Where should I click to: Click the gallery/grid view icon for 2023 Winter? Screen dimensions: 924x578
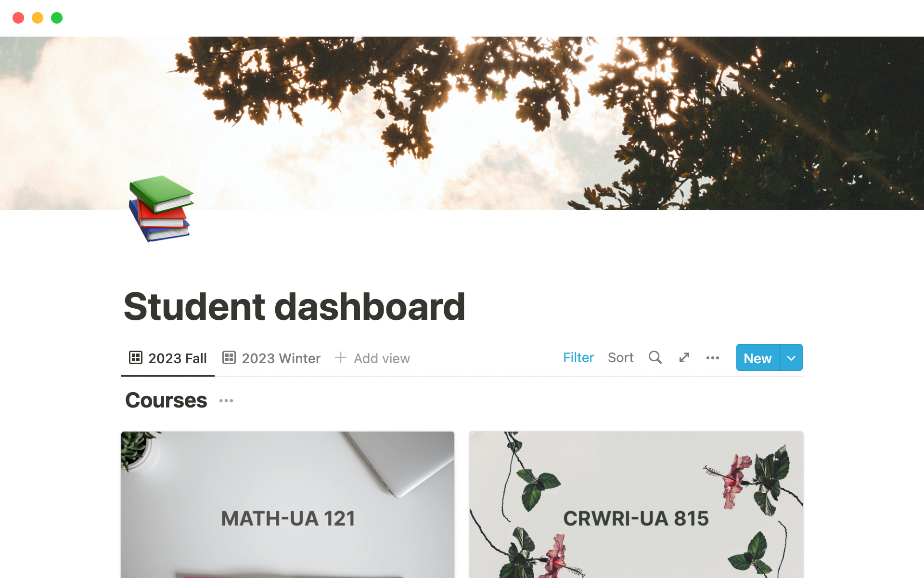click(228, 357)
